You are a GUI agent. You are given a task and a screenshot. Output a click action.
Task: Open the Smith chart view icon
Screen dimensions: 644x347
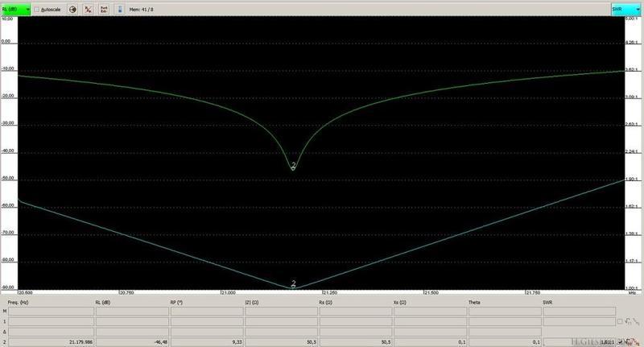(72, 9)
